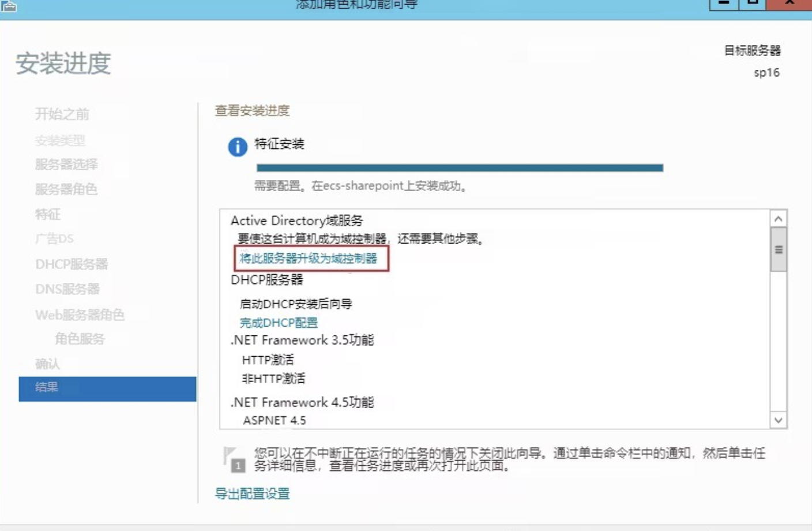Select 角色服务 sub-step
This screenshot has width=812, height=531.
(80, 339)
